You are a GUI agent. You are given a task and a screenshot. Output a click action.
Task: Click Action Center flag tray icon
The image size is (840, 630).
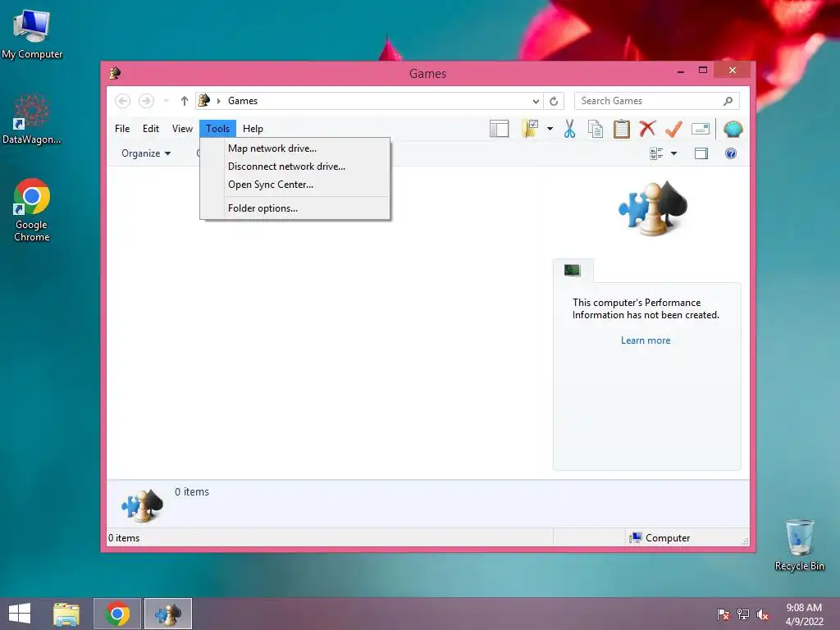[724, 614]
